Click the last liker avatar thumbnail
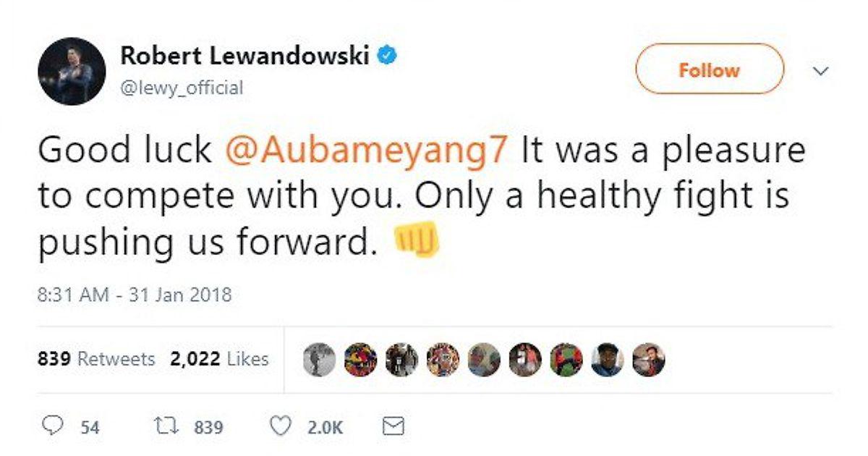The image size is (868, 456). [x=648, y=360]
